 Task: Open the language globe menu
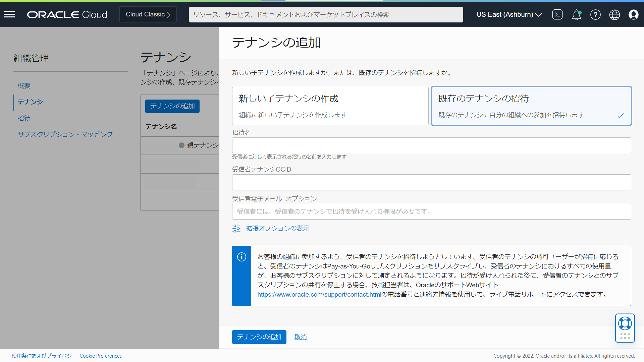pos(614,15)
